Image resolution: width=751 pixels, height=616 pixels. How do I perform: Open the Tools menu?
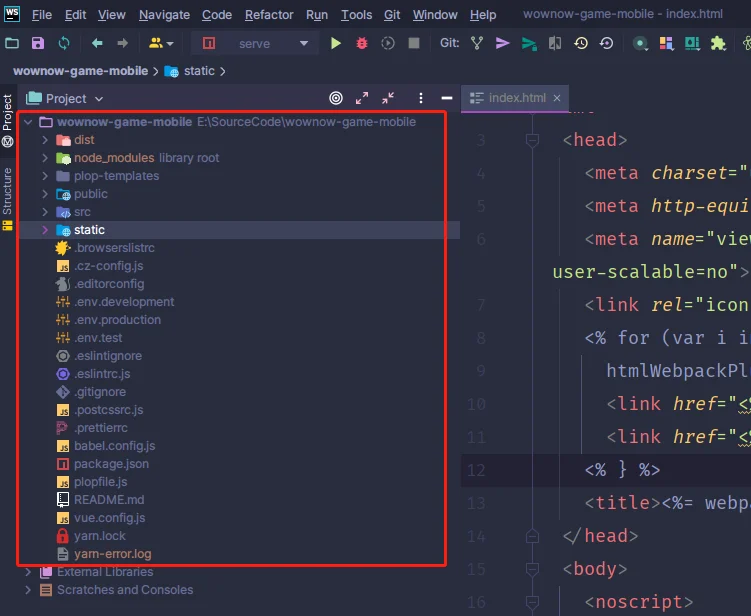[356, 15]
